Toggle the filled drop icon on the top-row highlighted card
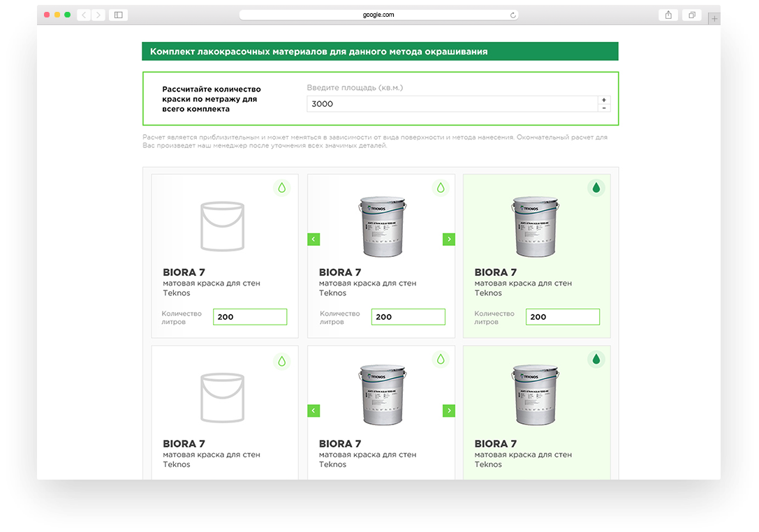Viewport: 759px width, 532px height. point(596,188)
